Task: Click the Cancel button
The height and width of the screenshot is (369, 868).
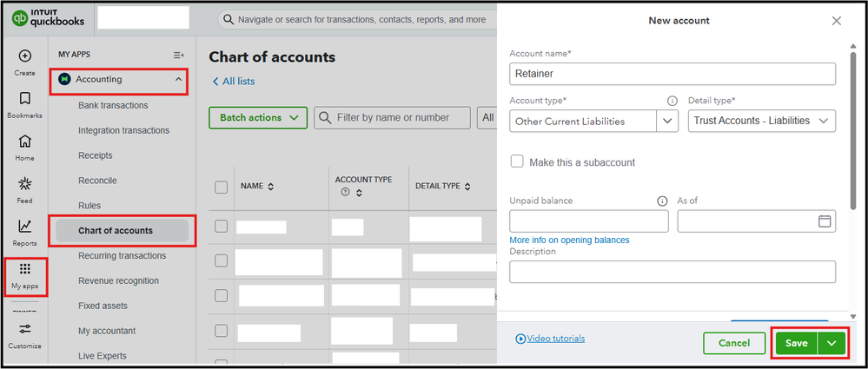Action: (x=734, y=343)
